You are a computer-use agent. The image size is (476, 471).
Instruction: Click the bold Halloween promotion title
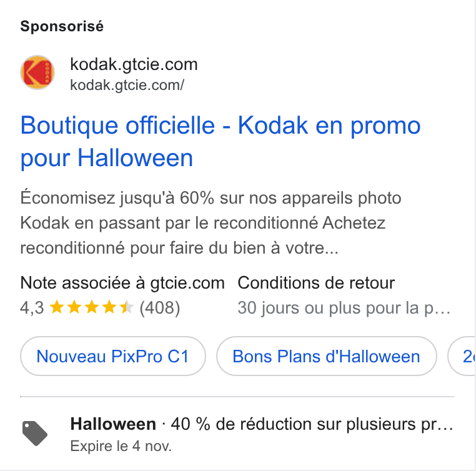coord(113,424)
